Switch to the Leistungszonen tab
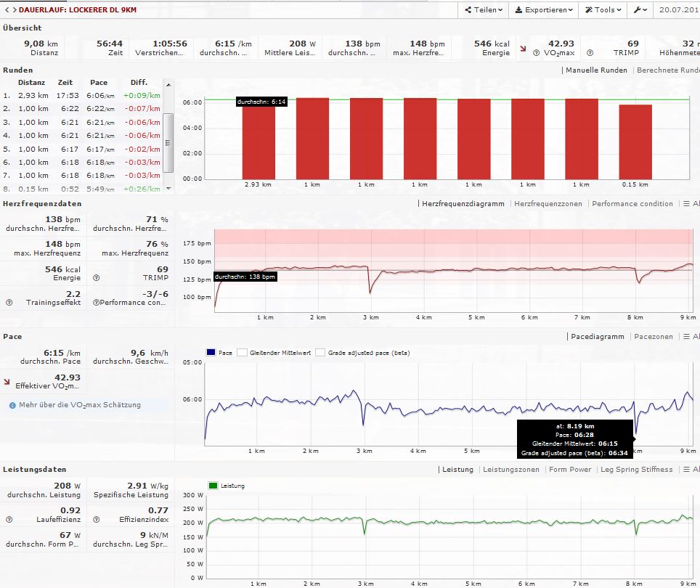This screenshot has width=700, height=588. pos(511,470)
